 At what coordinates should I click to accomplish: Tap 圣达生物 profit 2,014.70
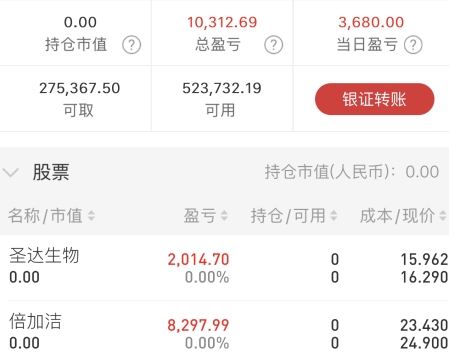point(198,260)
